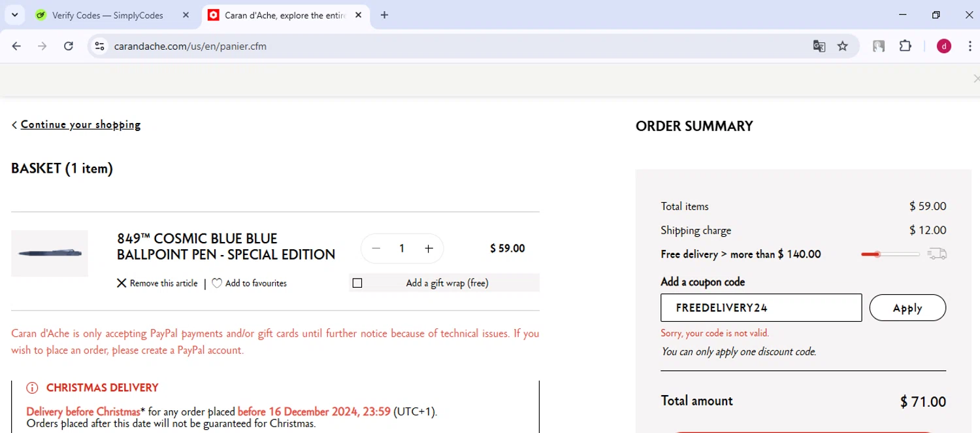Click the Christmas delivery info icon
The width and height of the screenshot is (980, 433).
click(32, 388)
